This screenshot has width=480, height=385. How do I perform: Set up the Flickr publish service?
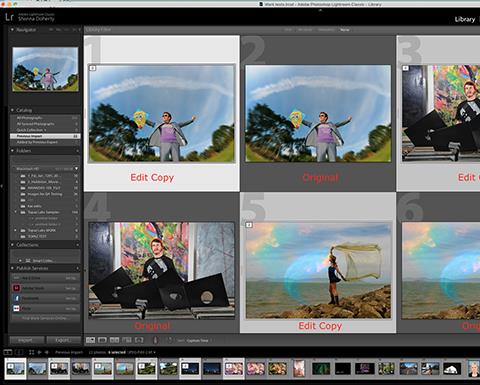coord(70,309)
